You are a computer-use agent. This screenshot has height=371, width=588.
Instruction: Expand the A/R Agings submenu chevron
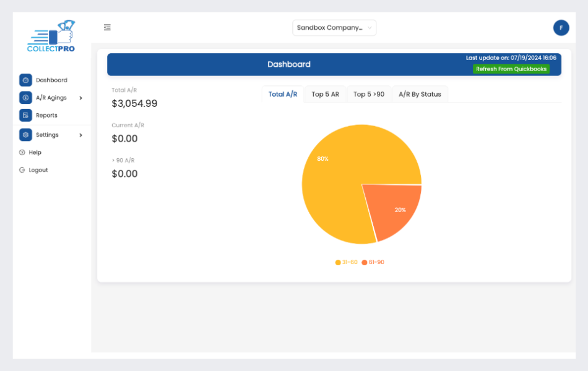tap(81, 98)
